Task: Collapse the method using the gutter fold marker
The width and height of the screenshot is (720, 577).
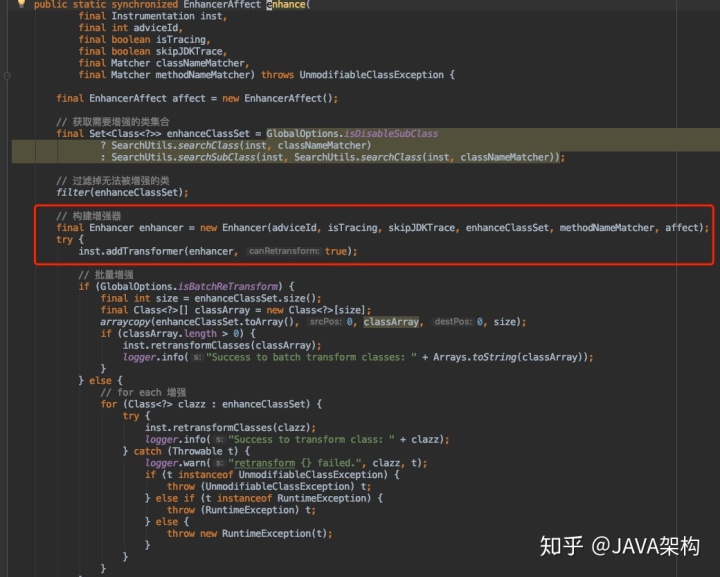Action: coord(7,75)
